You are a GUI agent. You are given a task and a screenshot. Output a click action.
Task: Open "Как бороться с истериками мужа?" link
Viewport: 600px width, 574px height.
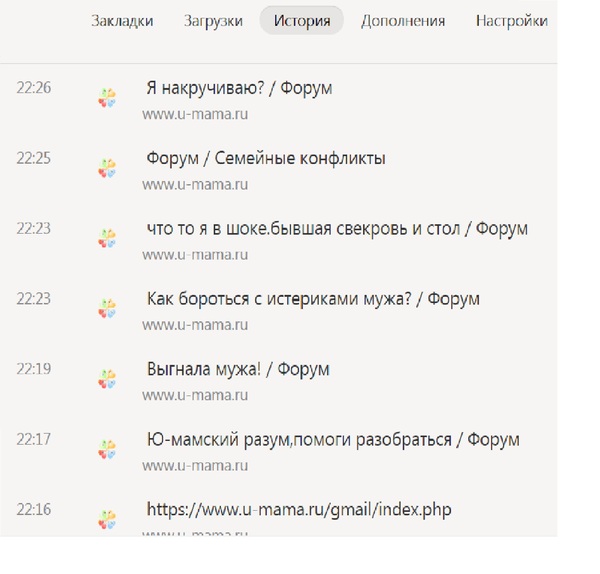pos(313,299)
